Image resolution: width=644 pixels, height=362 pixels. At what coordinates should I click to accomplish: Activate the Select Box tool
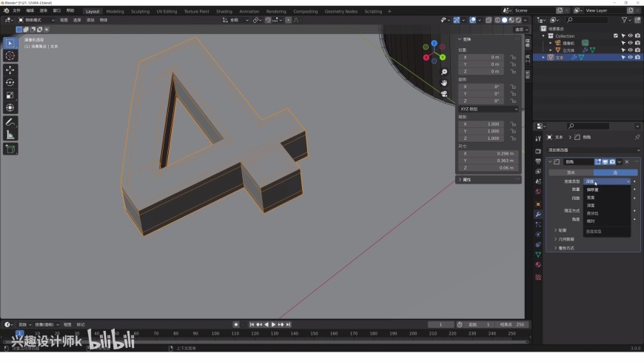10,43
